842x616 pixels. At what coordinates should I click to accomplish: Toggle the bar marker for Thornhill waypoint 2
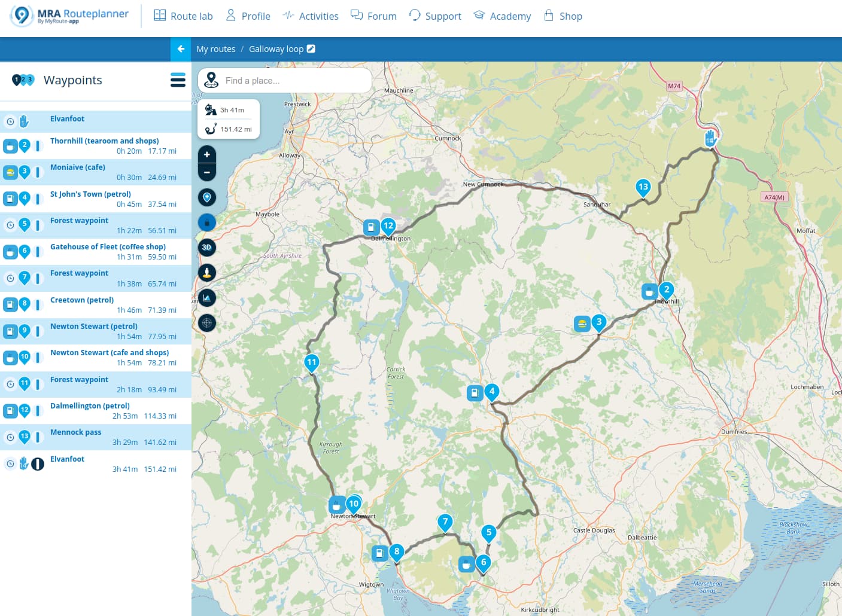[38, 146]
